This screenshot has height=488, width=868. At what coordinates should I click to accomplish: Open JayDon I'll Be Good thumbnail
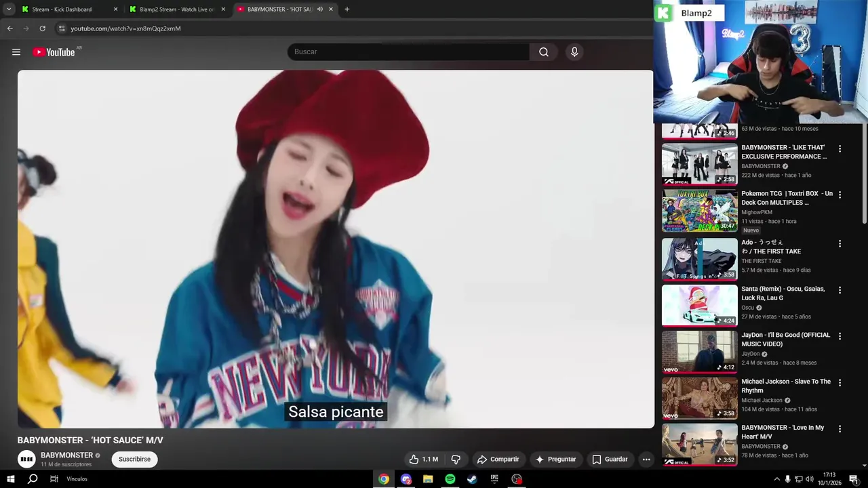pyautogui.click(x=700, y=352)
